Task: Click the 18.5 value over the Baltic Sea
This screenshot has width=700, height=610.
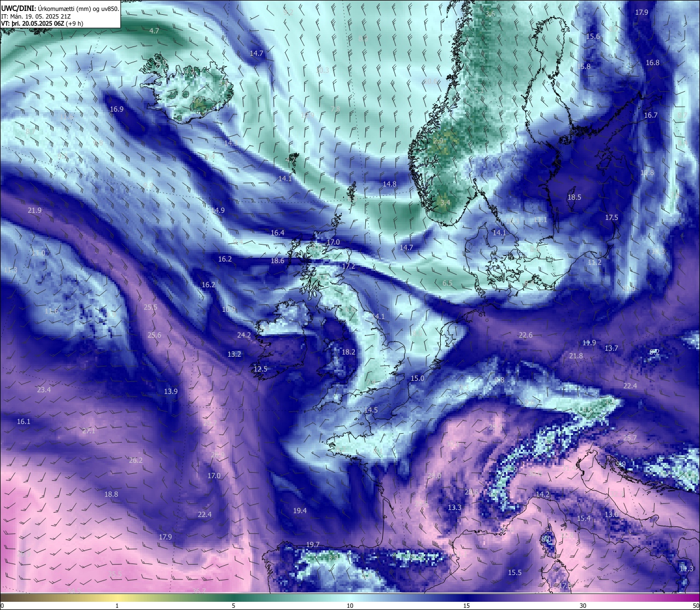Action: tap(574, 197)
